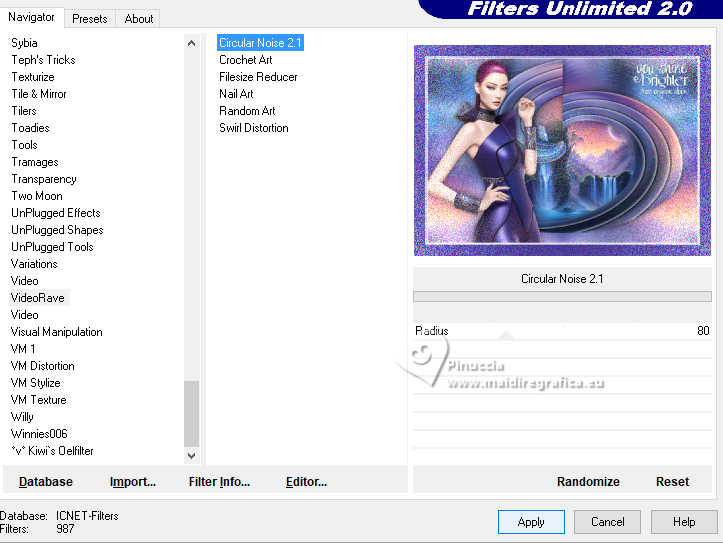This screenshot has width=723, height=543.
Task: Select Circular Noise 2.1 filter
Action: (261, 43)
